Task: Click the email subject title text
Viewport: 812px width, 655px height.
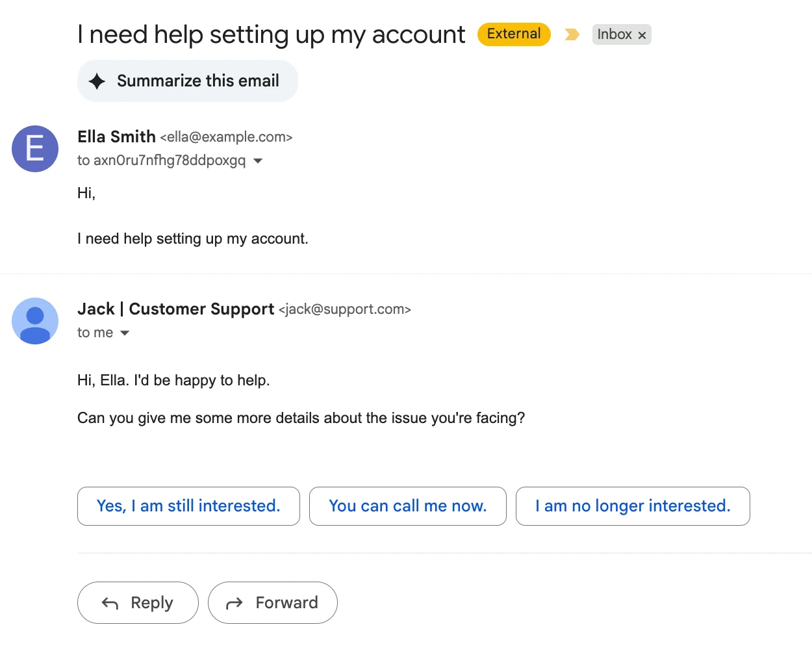Action: 271,34
